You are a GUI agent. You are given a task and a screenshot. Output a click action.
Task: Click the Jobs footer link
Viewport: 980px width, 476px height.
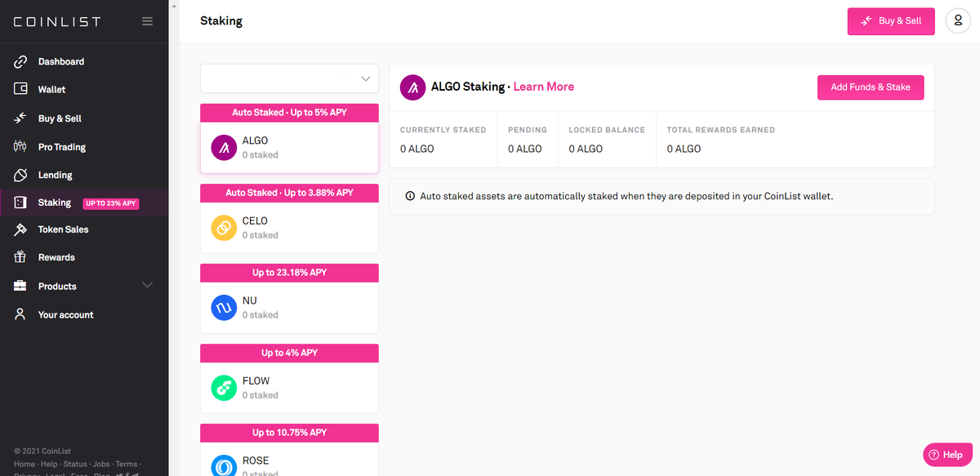(x=102, y=464)
